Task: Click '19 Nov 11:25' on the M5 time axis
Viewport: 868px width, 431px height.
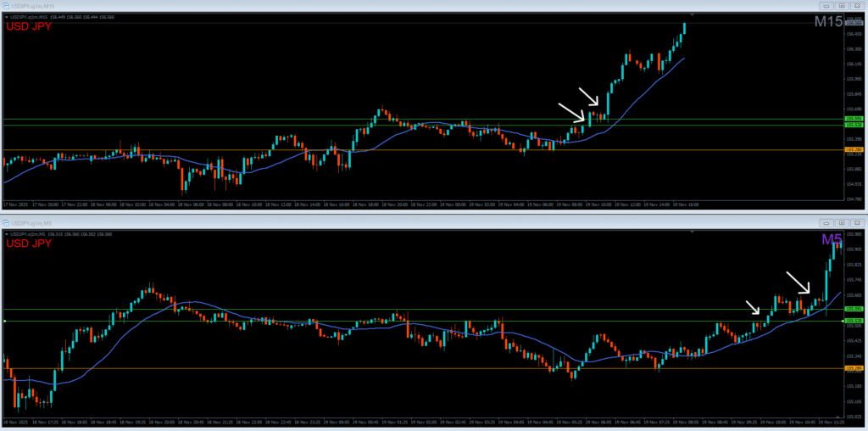Action: tap(832, 422)
